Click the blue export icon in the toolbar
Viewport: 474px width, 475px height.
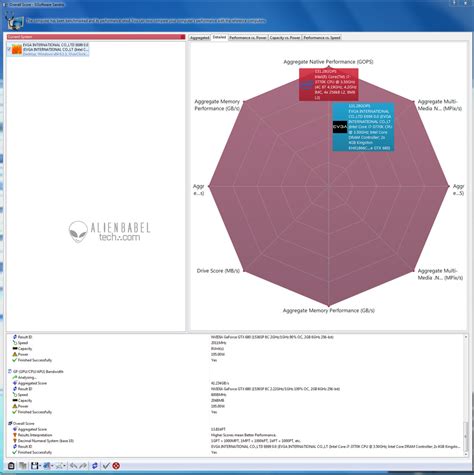(x=46, y=466)
